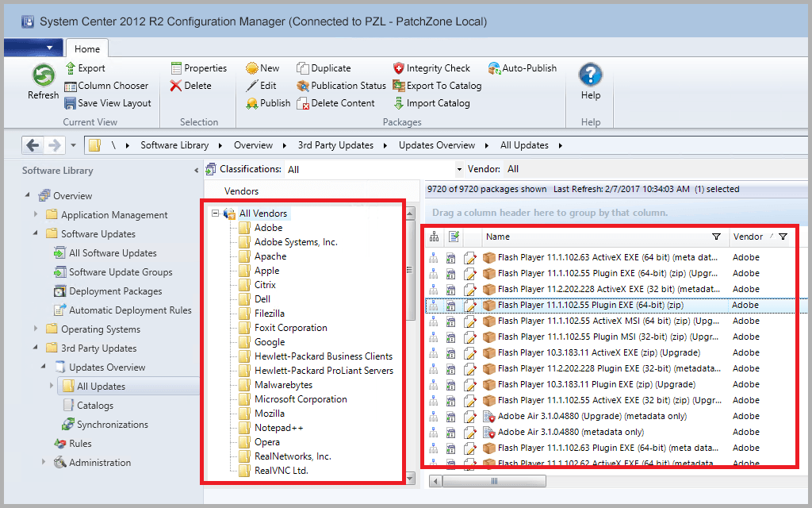Click Updates Overview in the breadcrumb

437,145
